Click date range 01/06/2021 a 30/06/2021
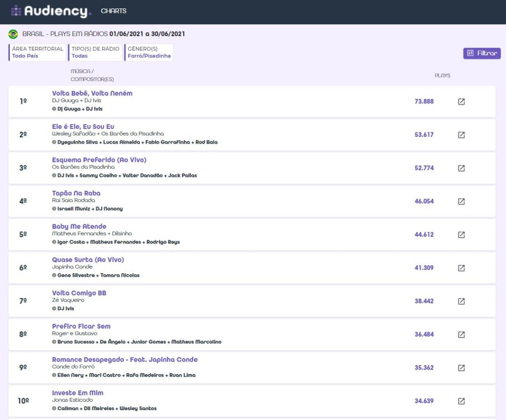Image resolution: width=506 pixels, height=420 pixels. [x=147, y=34]
